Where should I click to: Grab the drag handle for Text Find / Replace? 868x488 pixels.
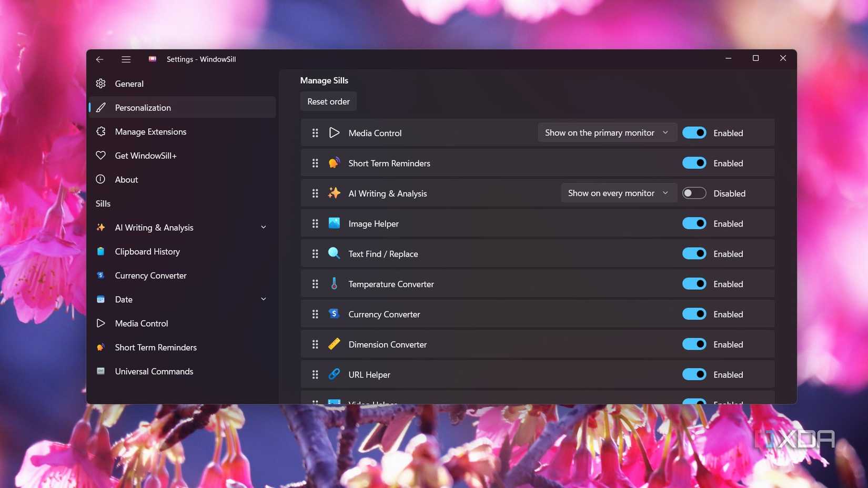pos(315,254)
